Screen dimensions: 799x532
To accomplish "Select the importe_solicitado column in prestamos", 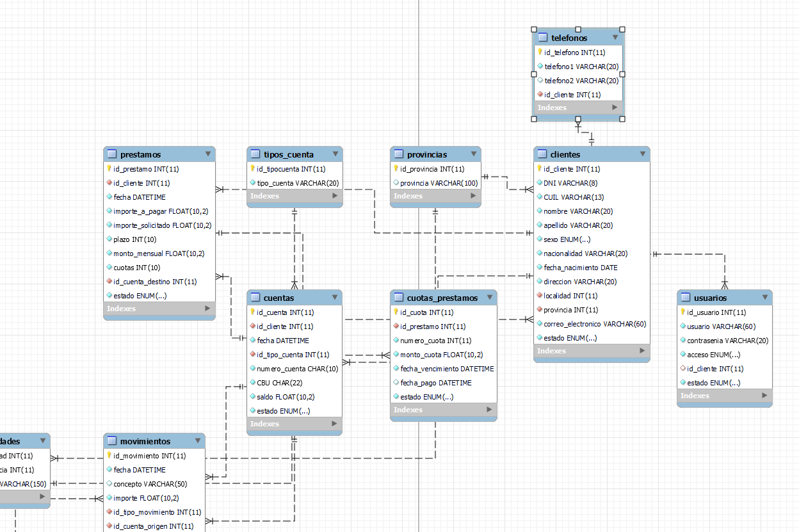I will (161, 225).
